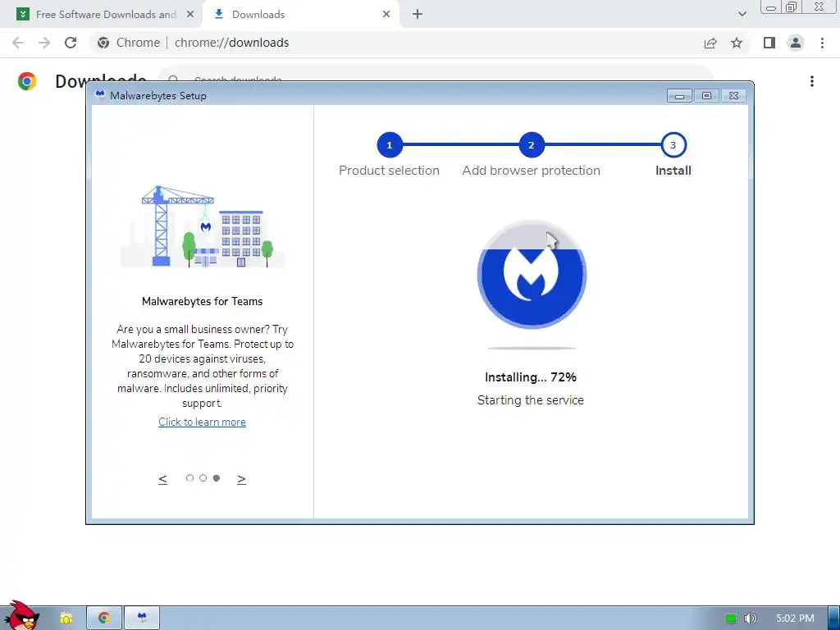This screenshot has width=840, height=630.
Task: Open the Click to learn more link
Action: 202,422
